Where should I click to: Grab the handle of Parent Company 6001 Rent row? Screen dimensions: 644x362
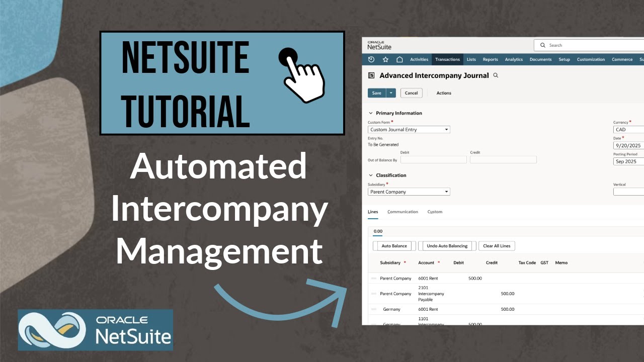click(x=373, y=278)
